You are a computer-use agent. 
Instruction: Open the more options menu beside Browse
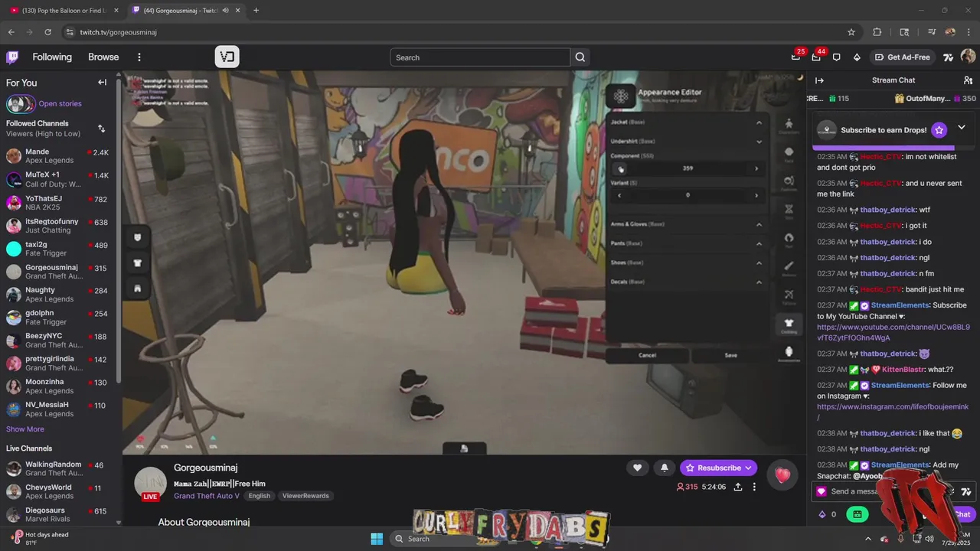(x=139, y=57)
